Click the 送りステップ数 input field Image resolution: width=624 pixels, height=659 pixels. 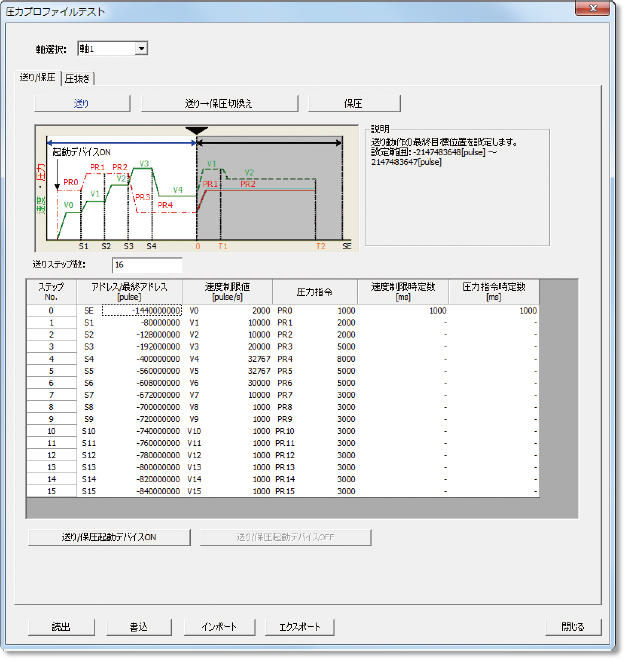click(146, 265)
